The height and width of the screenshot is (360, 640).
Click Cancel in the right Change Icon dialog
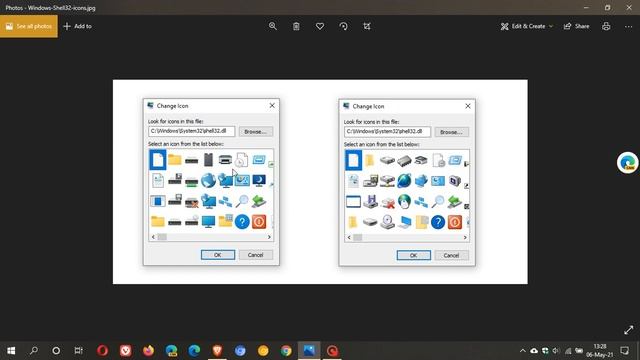(x=451, y=255)
